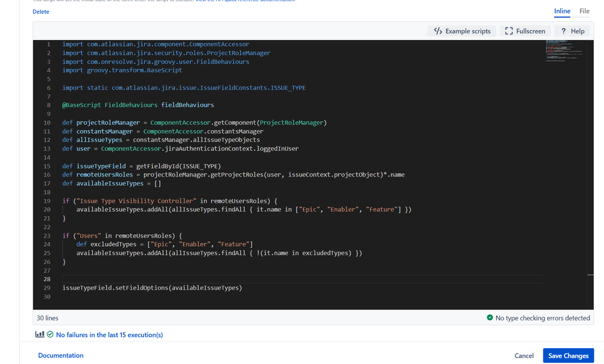Click line number 28 in the gutter
This screenshot has width=604, height=364.
click(47, 279)
